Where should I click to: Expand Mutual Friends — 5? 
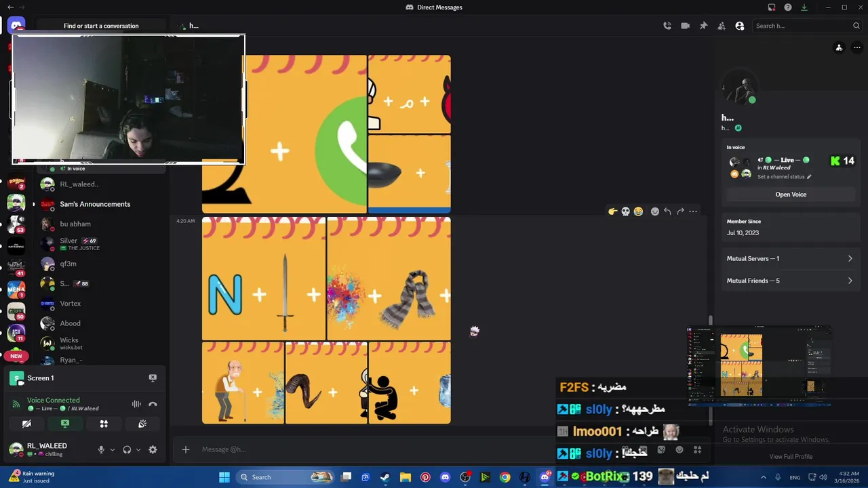pos(790,281)
